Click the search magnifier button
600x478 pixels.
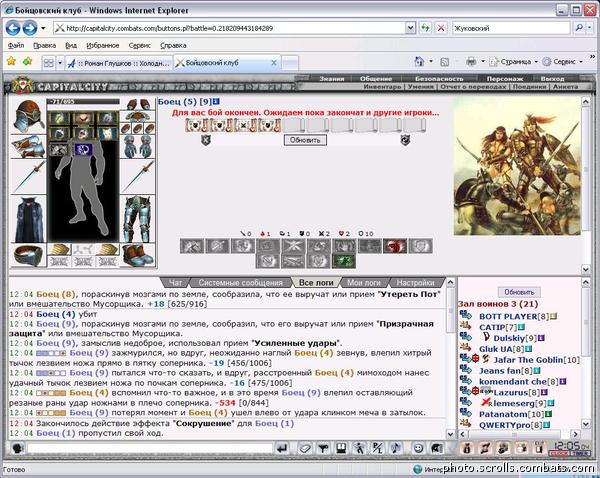pyautogui.click(x=579, y=28)
